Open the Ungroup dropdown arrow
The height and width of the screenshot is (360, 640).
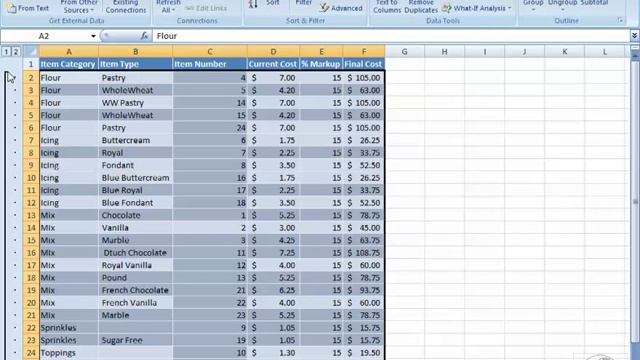(x=562, y=10)
